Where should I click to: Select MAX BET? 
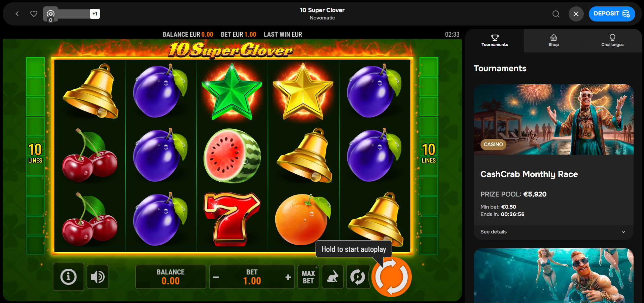coord(308,277)
